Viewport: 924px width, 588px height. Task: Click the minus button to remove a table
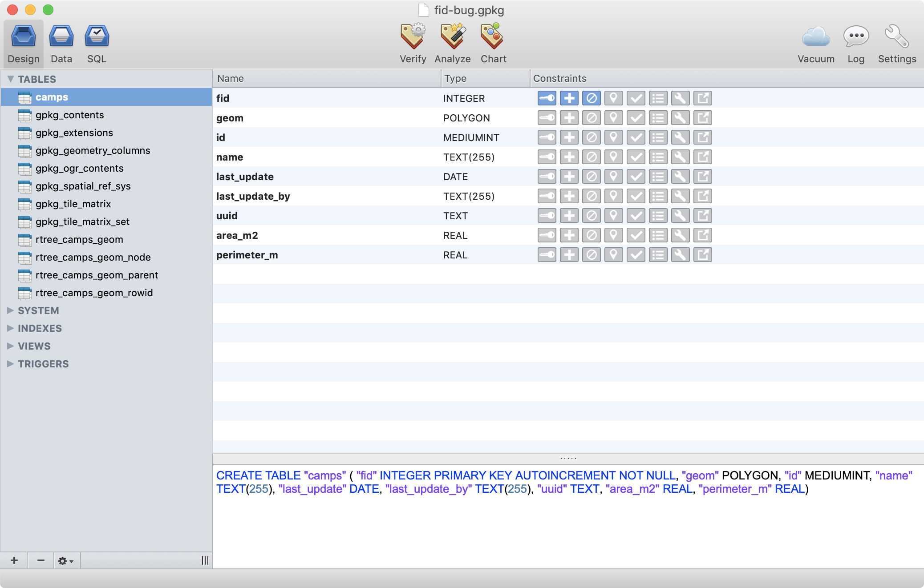click(41, 560)
